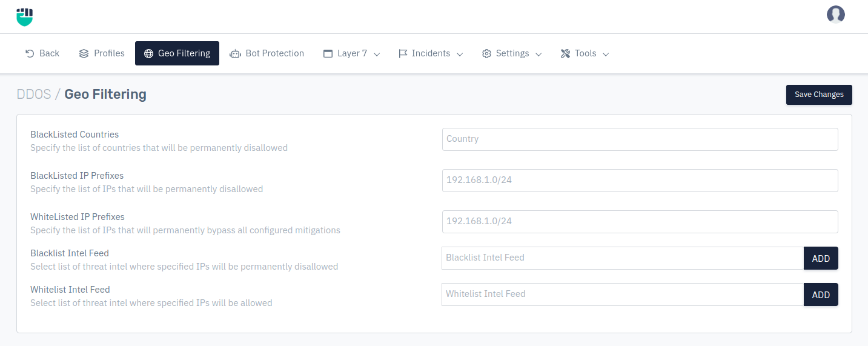
Task: Open the Profiles tab
Action: [x=102, y=53]
